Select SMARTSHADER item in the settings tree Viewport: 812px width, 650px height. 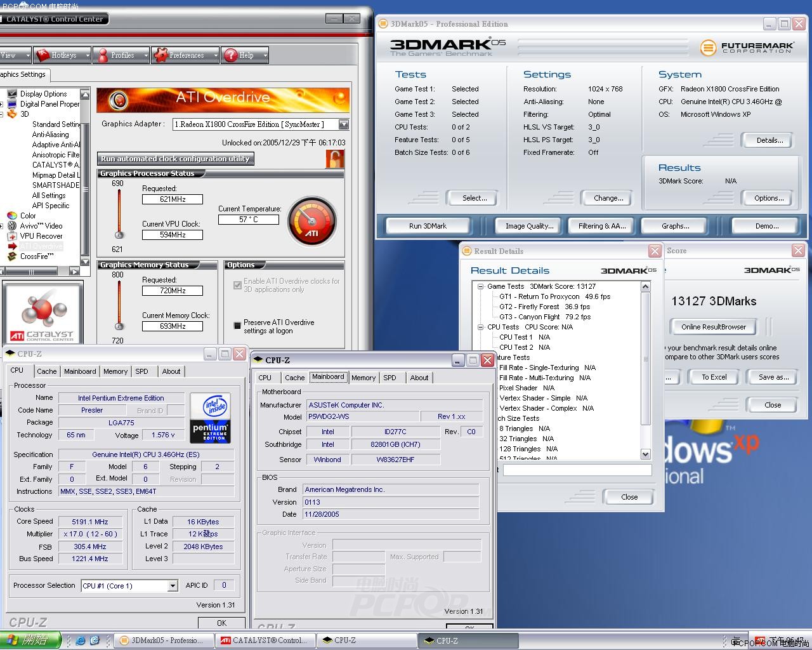tap(56, 185)
